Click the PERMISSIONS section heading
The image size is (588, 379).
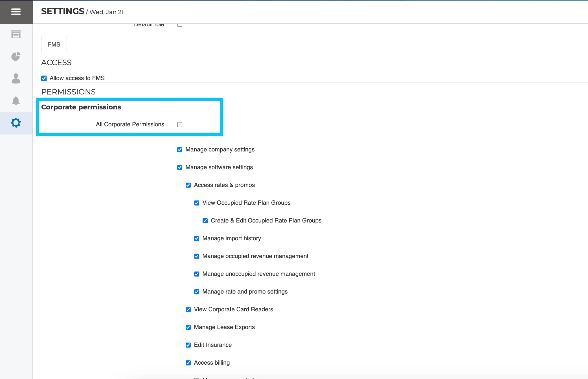coord(69,92)
